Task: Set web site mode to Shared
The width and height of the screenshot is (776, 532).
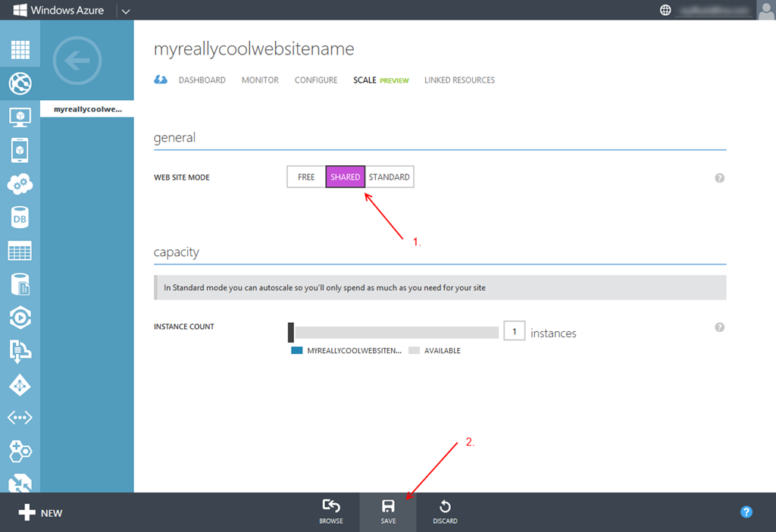Action: point(346,177)
